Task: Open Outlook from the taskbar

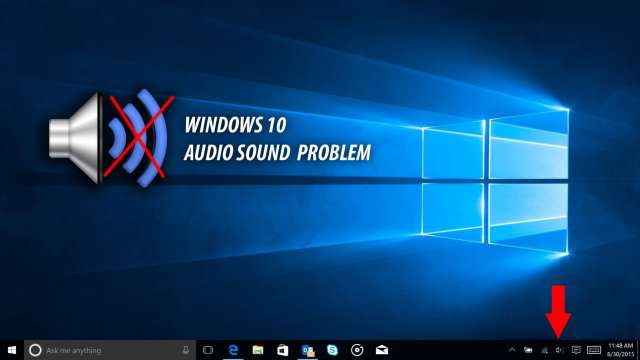Action: 308,350
